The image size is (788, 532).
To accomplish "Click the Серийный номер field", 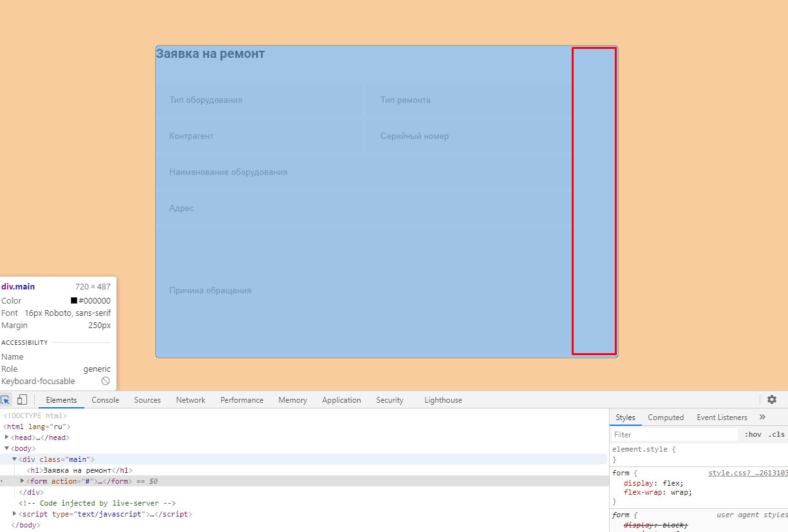I will coord(469,136).
